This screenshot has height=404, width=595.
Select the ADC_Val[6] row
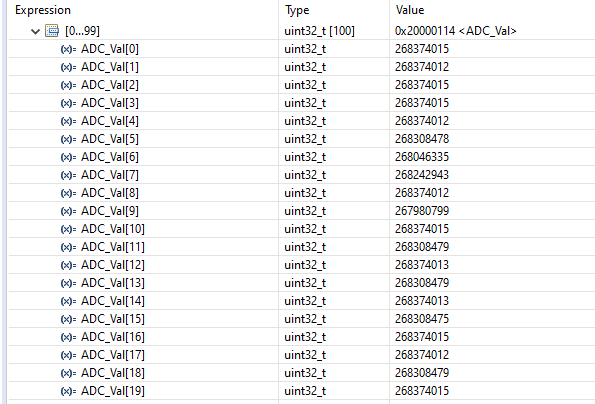302,157
